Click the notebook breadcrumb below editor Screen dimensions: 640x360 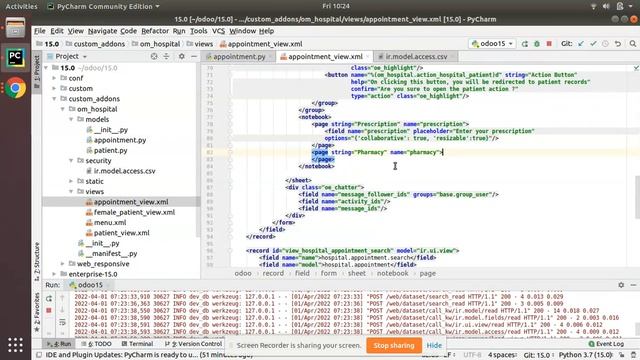point(392,273)
